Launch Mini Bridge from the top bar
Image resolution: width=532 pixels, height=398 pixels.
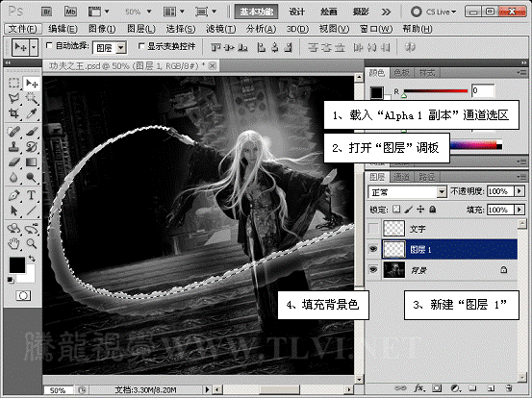click(70, 12)
